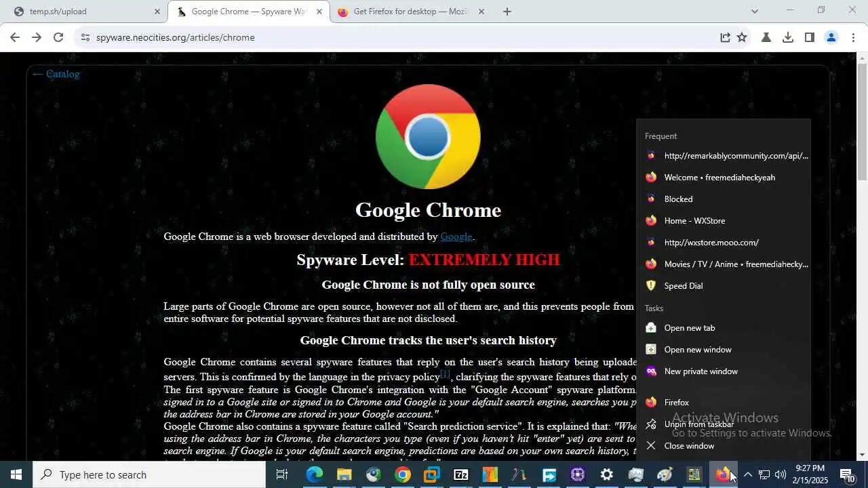The width and height of the screenshot is (868, 488).
Task: Close the Get Firefox for desktop tab
Action: coord(481,12)
